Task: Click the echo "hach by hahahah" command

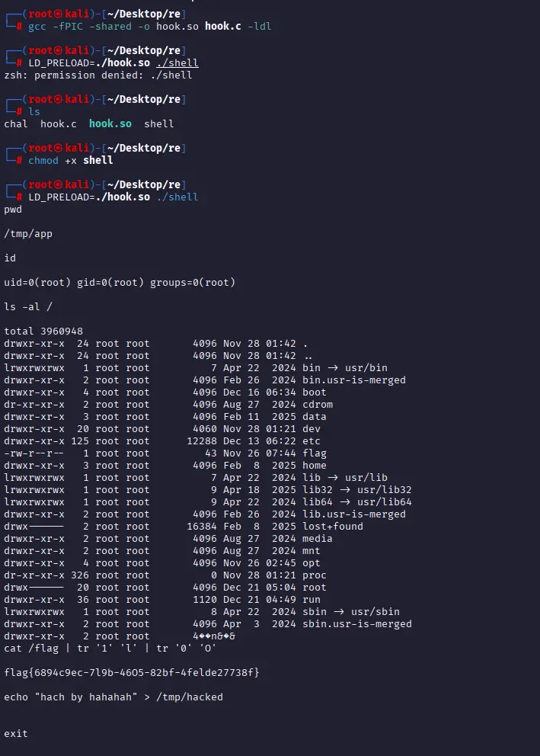Action: [x=113, y=697]
